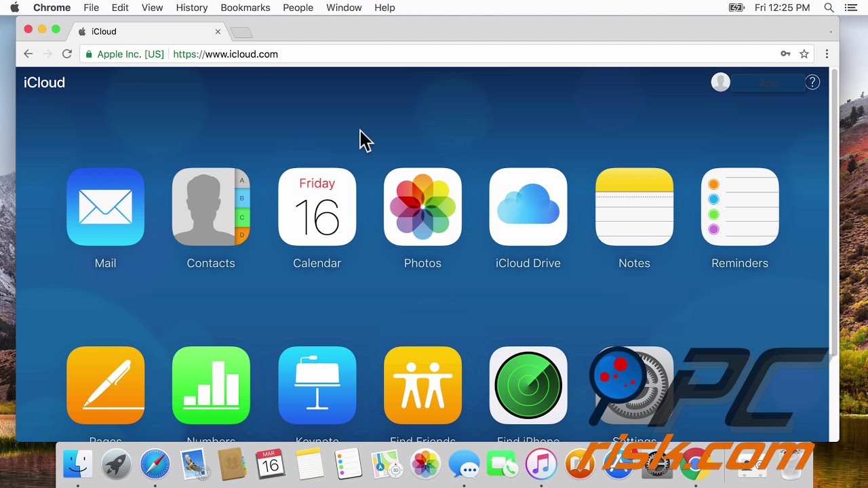The width and height of the screenshot is (868, 488).
Task: Open Launchpad rocket in the Dock
Action: (116, 465)
